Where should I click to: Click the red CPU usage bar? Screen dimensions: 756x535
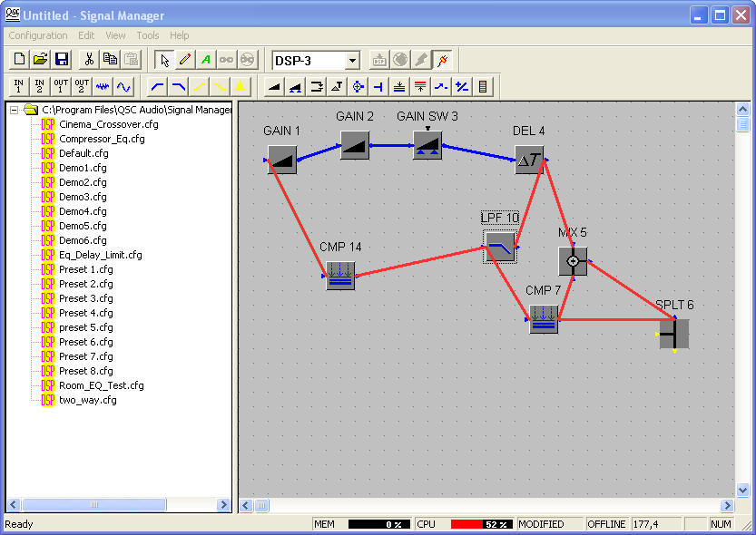(x=482, y=524)
